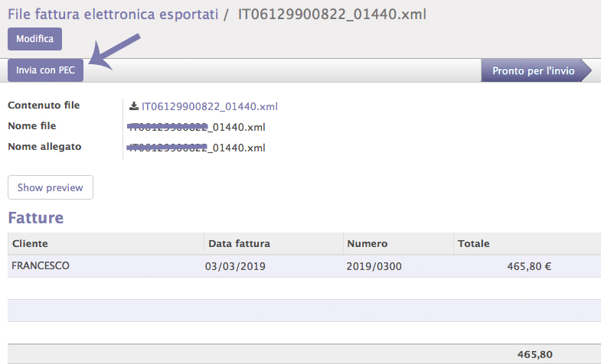
Task: Sort the table by Numero column header
Action: (x=367, y=244)
